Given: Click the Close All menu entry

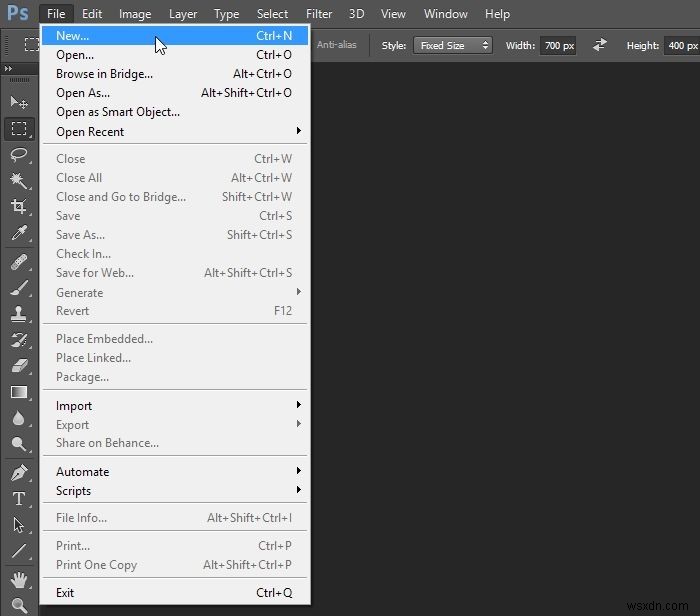Looking at the screenshot, I should coord(175,177).
